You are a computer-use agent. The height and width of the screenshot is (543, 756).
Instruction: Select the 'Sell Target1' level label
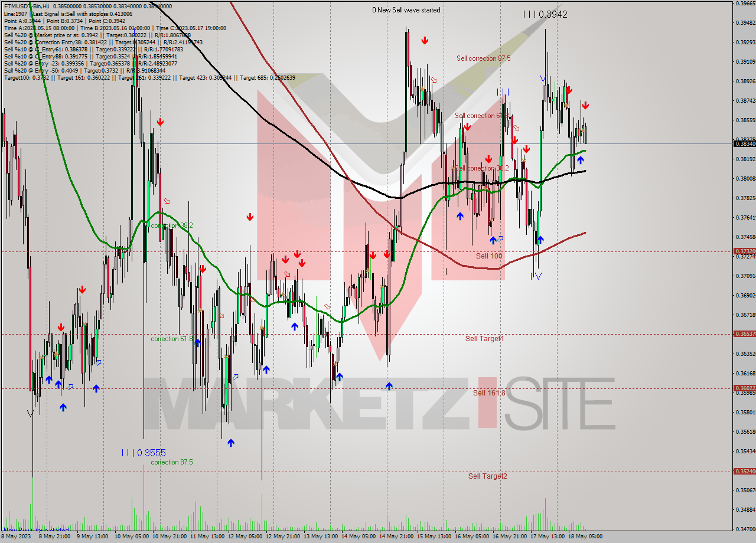coord(484,338)
